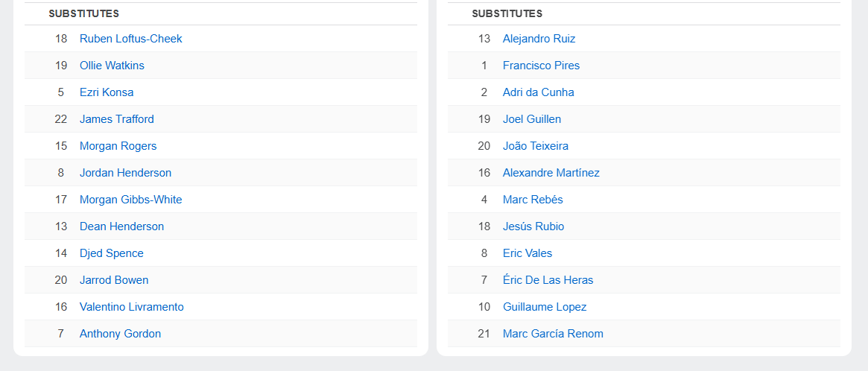The width and height of the screenshot is (868, 371).
Task: Click Jarrod Bowen link
Action: (114, 280)
